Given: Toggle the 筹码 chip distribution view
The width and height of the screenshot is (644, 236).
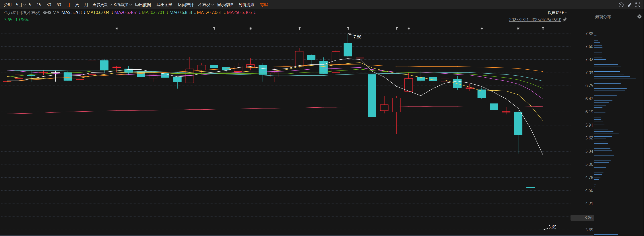Looking at the screenshot, I should pos(264,5).
